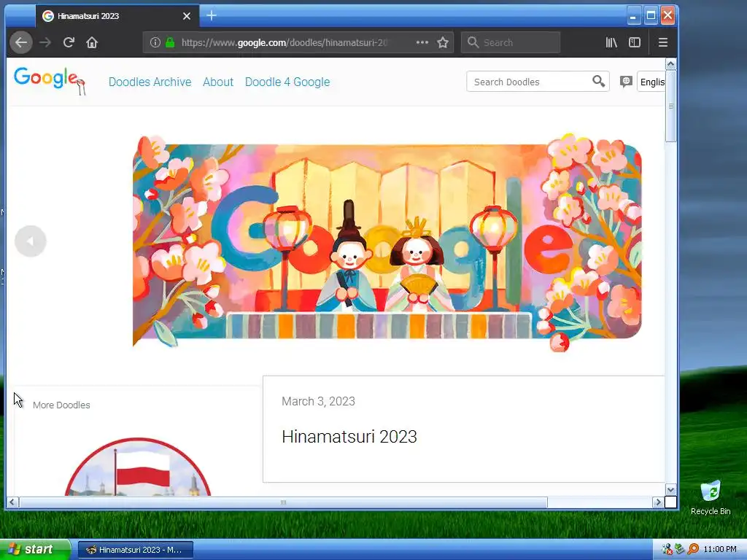This screenshot has width=747, height=560.
Task: Click the vertical scrollbar thumb
Action: [x=671, y=106]
